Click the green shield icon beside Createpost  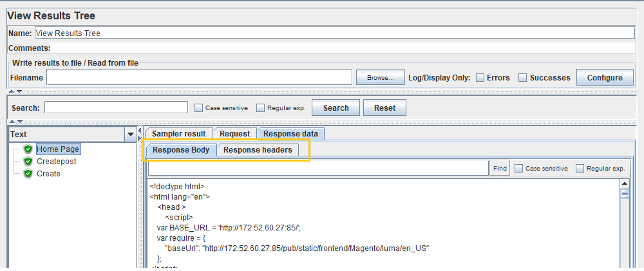(28, 162)
